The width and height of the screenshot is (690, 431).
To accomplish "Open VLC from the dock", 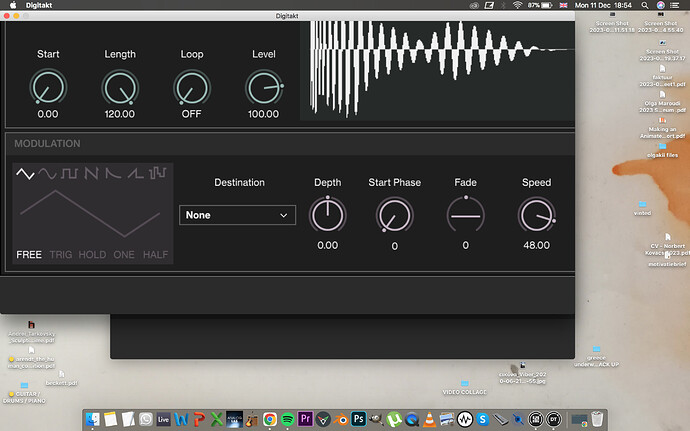I will point(429,419).
